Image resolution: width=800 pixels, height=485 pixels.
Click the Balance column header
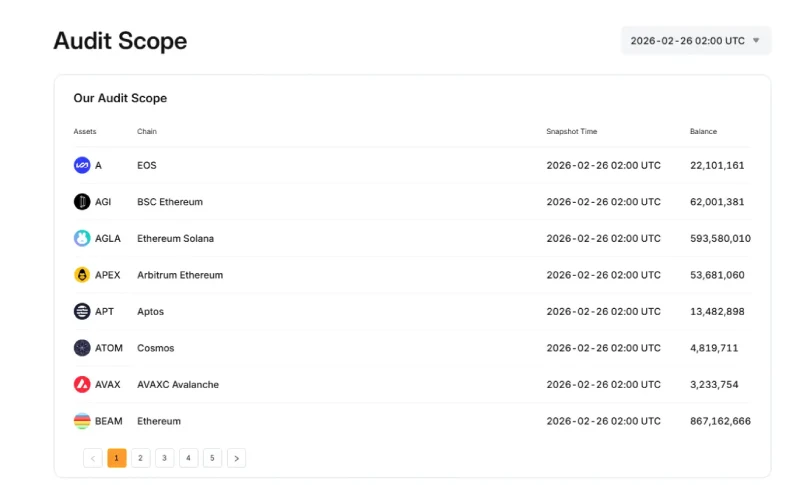703,131
